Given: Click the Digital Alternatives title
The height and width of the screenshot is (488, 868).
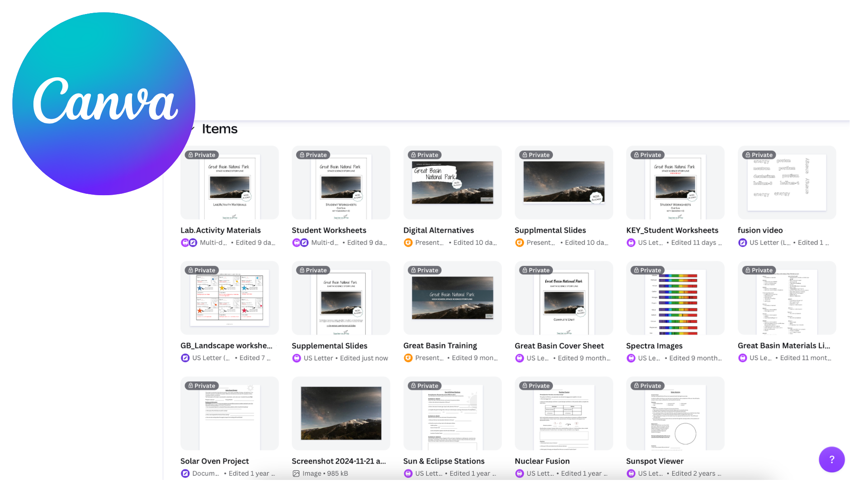Looking at the screenshot, I should point(439,230).
